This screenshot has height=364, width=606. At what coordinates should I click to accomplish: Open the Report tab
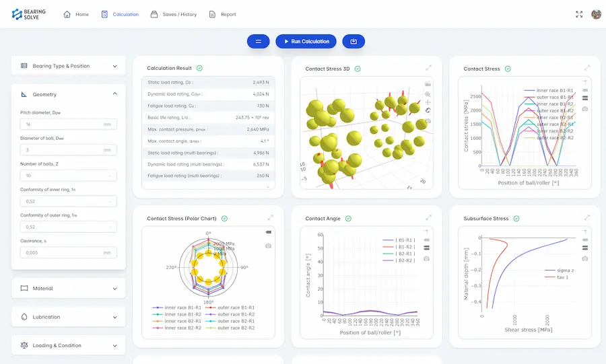pyautogui.click(x=222, y=14)
